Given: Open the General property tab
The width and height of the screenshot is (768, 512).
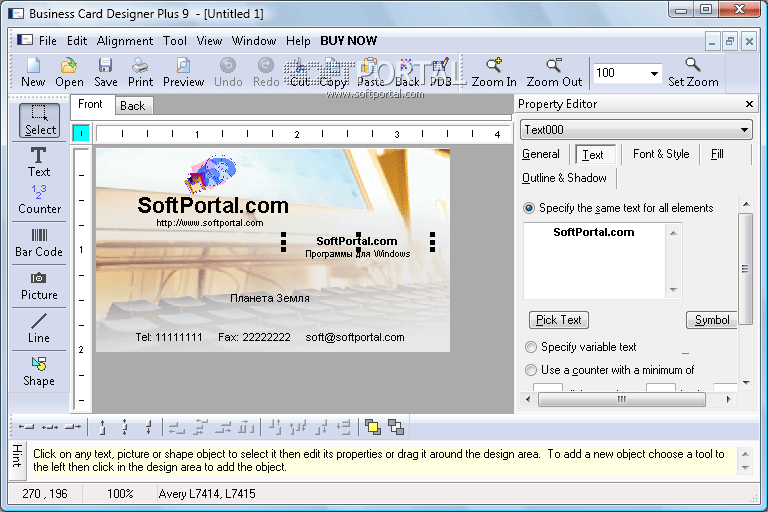Looking at the screenshot, I should [x=541, y=154].
